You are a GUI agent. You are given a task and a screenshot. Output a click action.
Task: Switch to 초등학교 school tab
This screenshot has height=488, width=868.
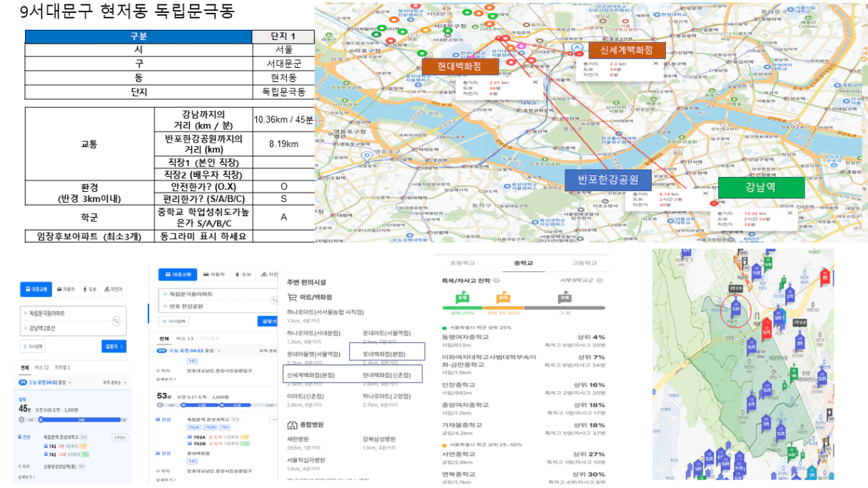pos(463,263)
